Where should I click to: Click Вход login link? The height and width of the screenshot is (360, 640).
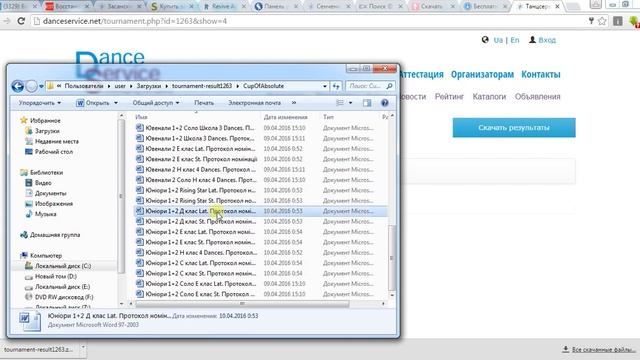tap(547, 40)
